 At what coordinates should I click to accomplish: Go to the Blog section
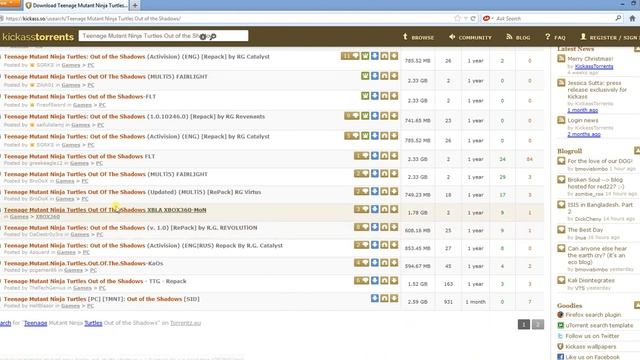point(518,37)
